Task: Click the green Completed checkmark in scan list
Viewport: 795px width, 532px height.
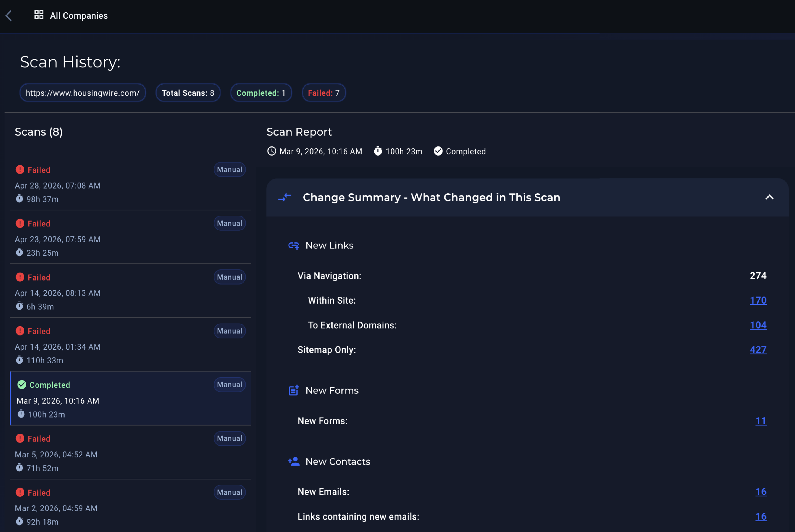Action: point(22,384)
